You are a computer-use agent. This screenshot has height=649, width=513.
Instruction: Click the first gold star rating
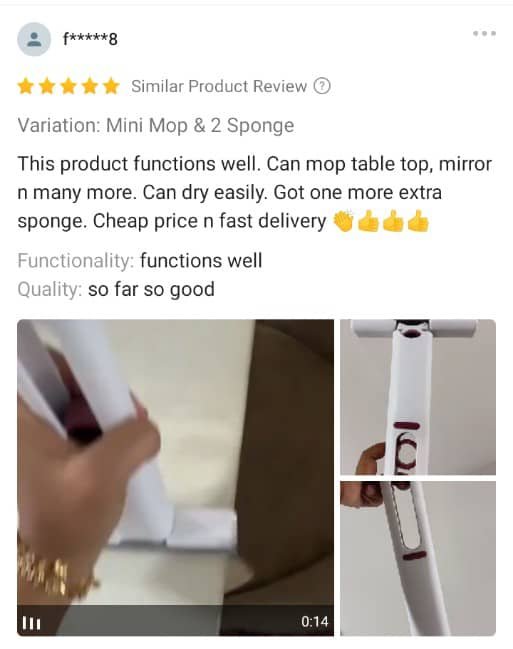click(26, 87)
